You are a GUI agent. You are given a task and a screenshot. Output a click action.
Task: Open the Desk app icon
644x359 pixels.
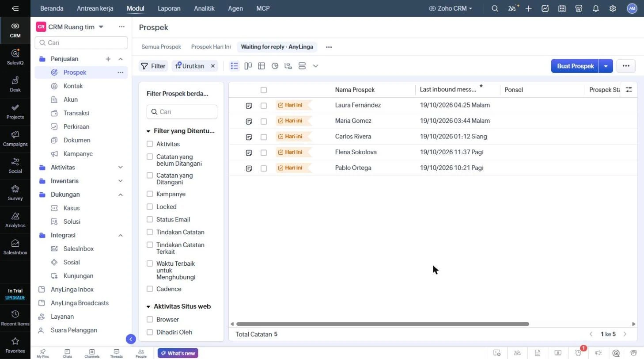pyautogui.click(x=15, y=84)
